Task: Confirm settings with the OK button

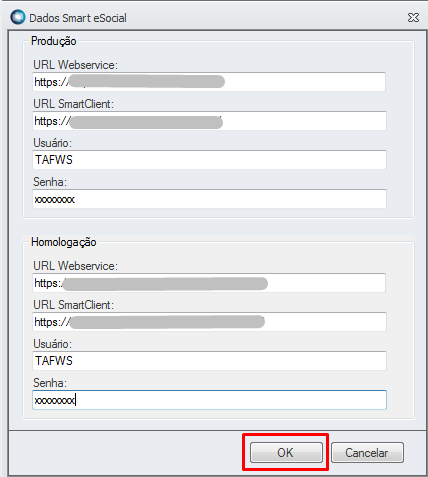Action: click(x=286, y=452)
